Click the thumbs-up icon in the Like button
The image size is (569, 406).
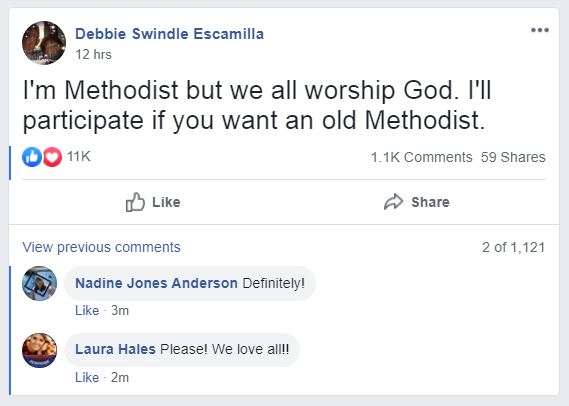[x=135, y=202]
